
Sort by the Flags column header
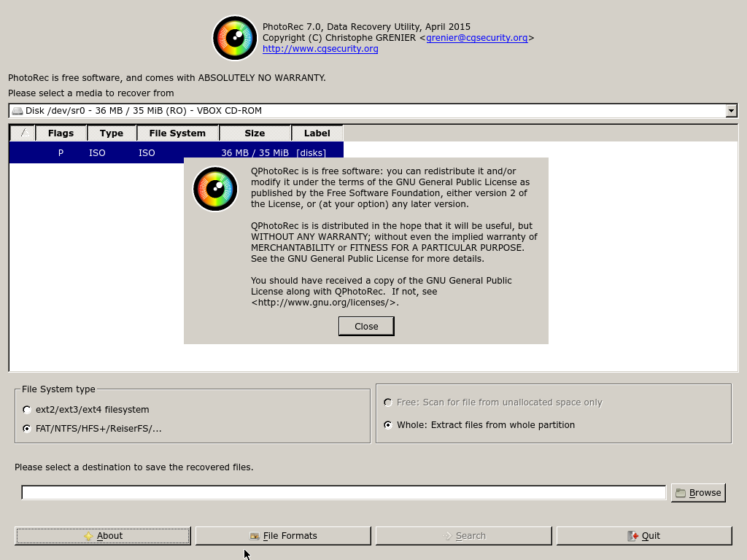coord(61,133)
